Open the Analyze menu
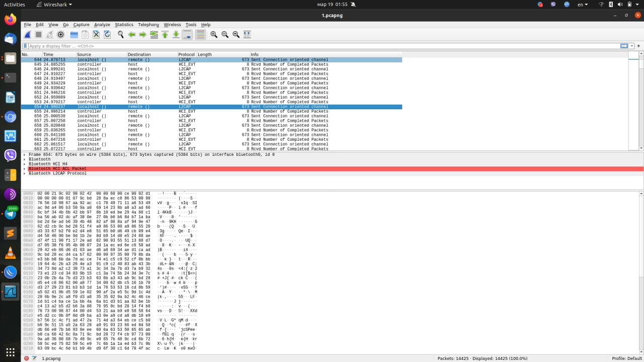 (102, 25)
